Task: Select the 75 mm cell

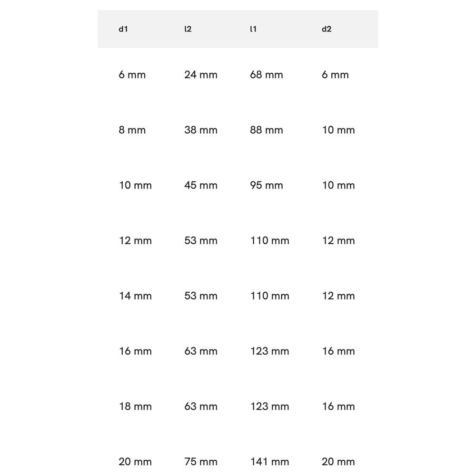Action: 200,461
